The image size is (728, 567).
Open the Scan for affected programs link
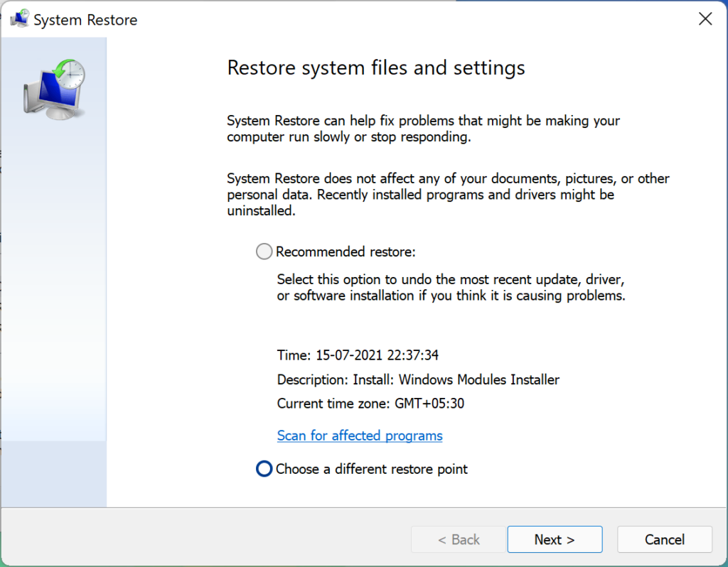click(x=359, y=436)
